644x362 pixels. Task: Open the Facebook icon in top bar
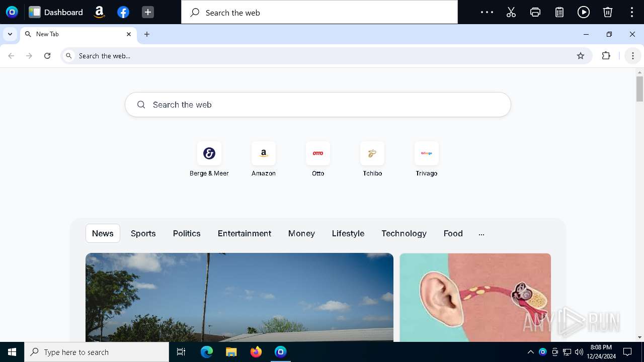coord(123,12)
